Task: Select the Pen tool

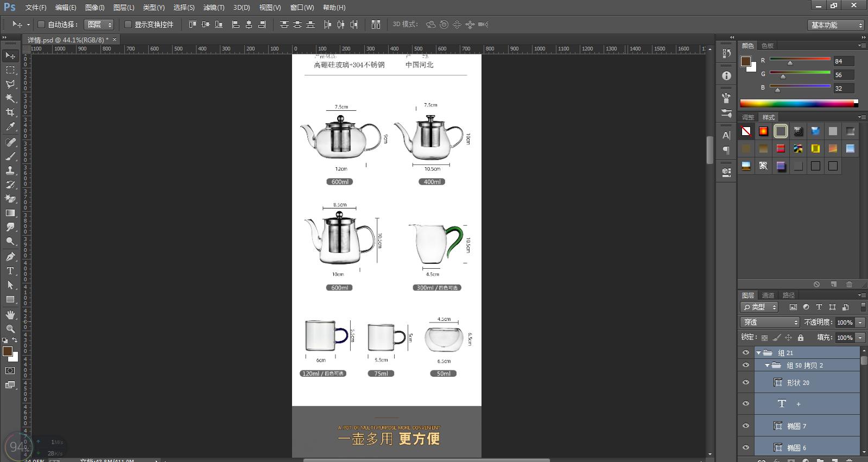Action: coord(10,256)
